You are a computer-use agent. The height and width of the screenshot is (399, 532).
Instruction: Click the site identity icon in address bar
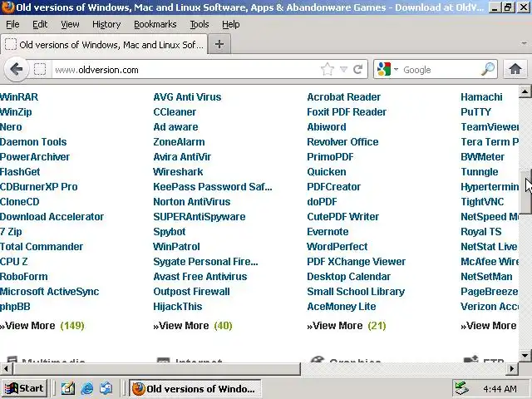coord(40,70)
